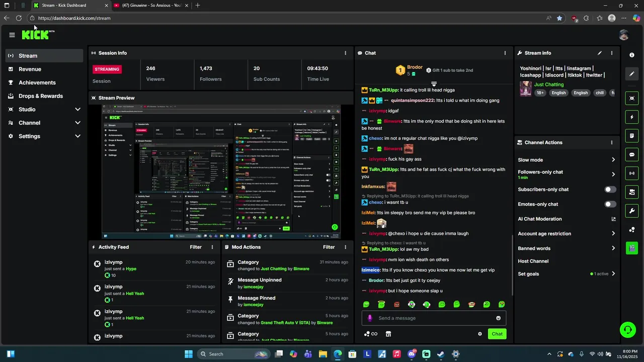Open a new browser tab

pos(198,6)
